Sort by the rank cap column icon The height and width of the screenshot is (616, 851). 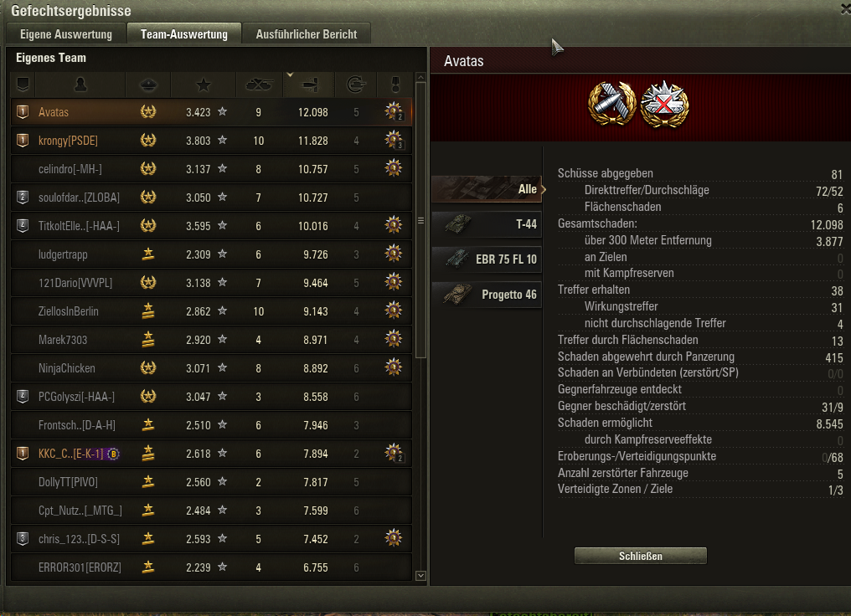pos(148,85)
